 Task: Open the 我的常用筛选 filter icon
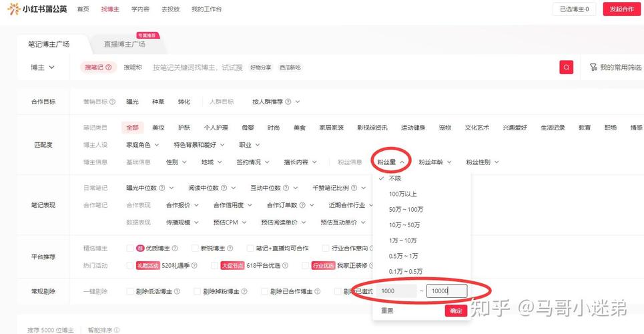pos(593,67)
